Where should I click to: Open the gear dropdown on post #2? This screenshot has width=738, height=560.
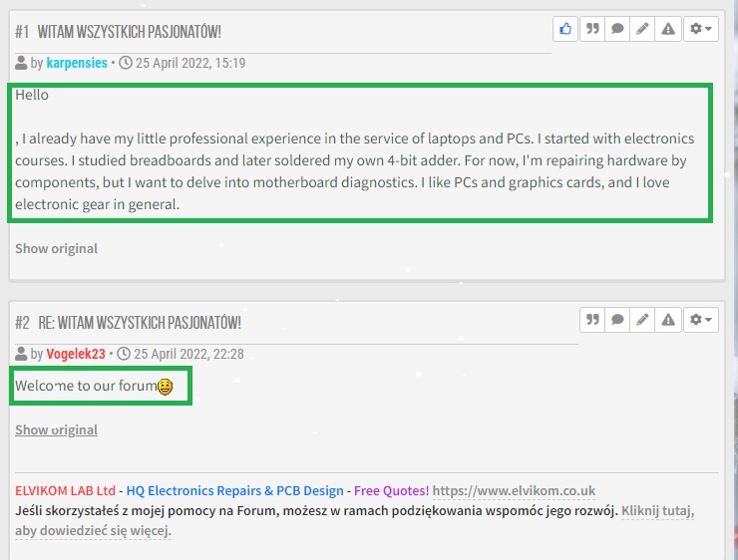click(x=701, y=320)
